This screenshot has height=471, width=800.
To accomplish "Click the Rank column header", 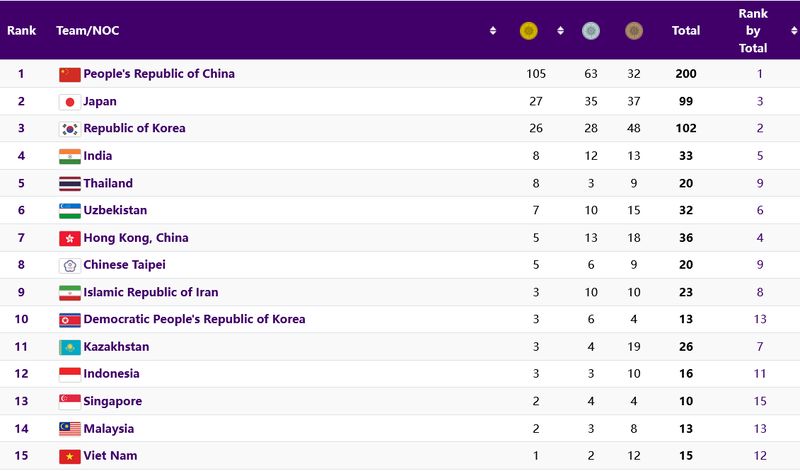I will tap(21, 31).
